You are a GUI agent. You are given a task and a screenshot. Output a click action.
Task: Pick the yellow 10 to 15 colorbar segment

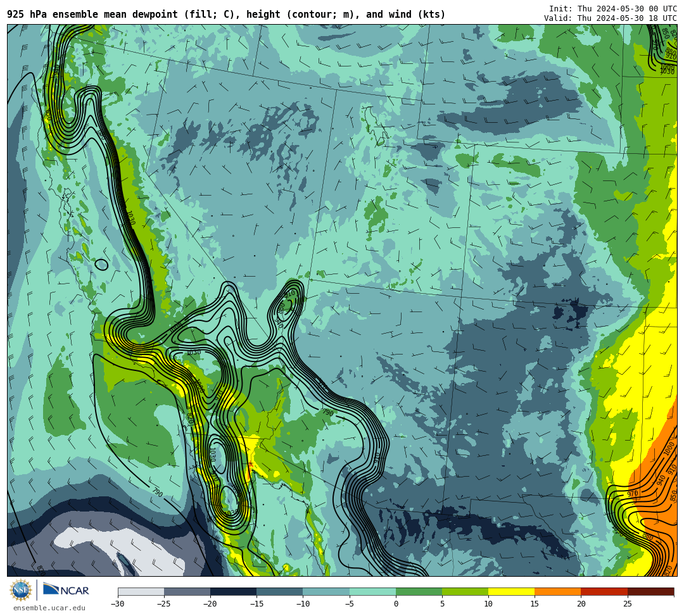pos(511,592)
